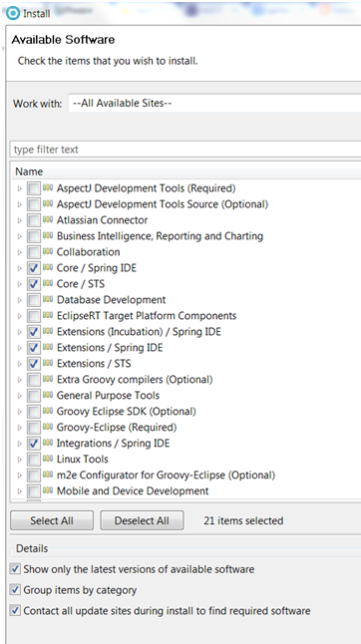Select the Business Intelligence, Reporting and Charting row
Viewport: 361px width, 644px height.
click(x=160, y=236)
